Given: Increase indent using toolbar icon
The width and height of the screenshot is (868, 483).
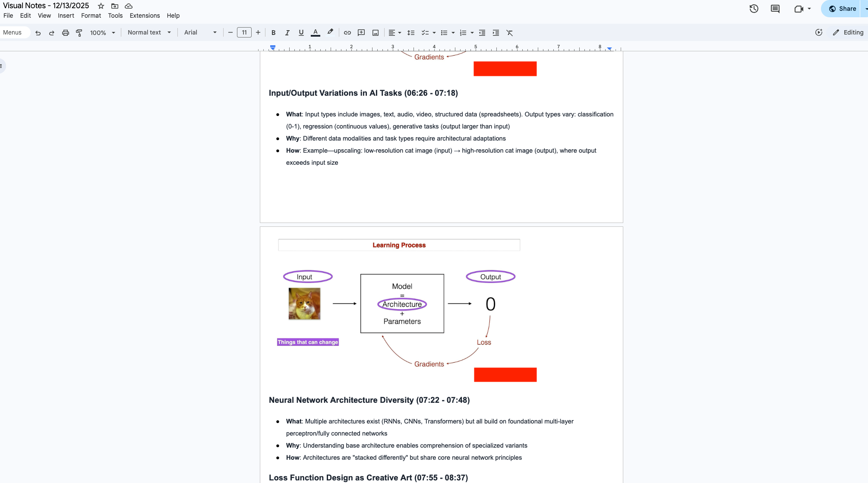Looking at the screenshot, I should click(496, 33).
